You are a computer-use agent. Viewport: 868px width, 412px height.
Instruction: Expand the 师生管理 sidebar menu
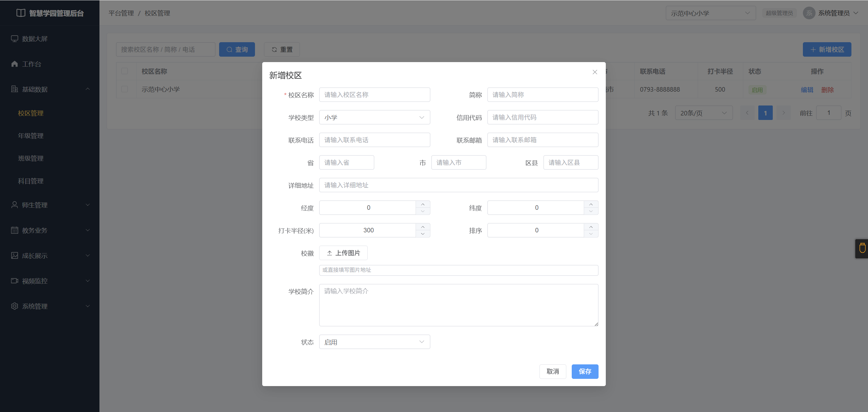[49, 205]
